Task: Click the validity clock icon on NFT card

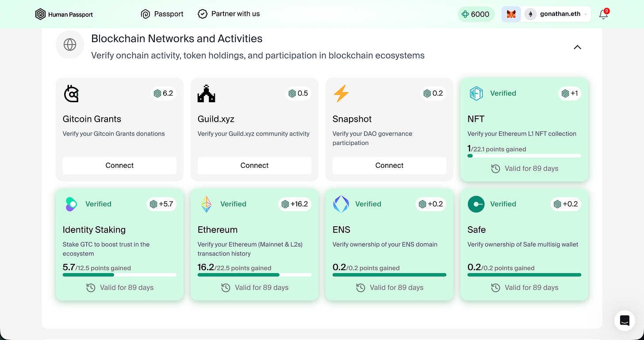Action: coord(495,169)
